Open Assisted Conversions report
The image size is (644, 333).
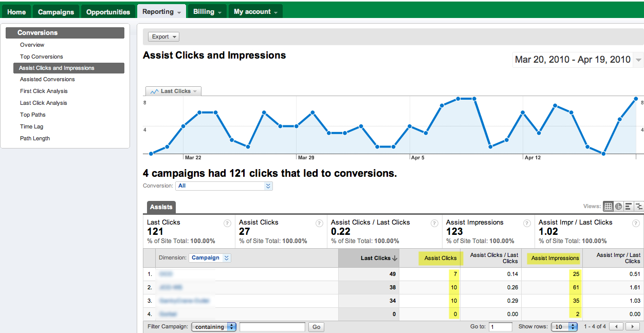click(47, 79)
